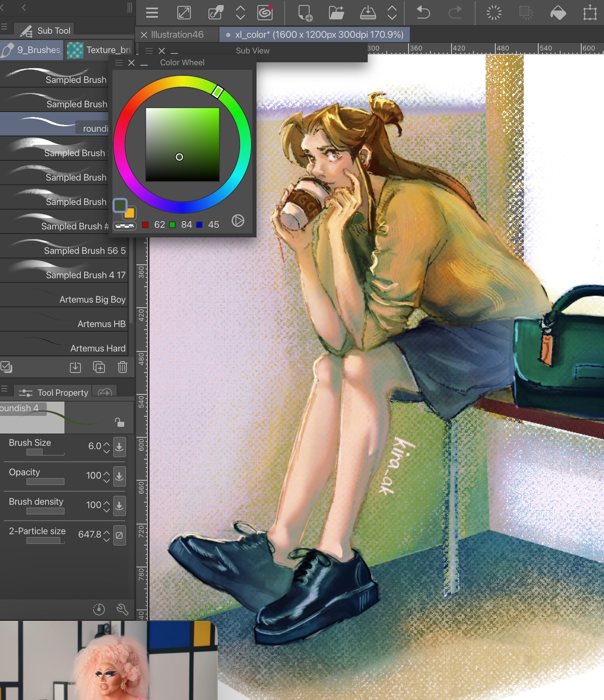Viewport: 604px width, 700px height.
Task: Switch to the Illustration46 tab
Action: (177, 35)
